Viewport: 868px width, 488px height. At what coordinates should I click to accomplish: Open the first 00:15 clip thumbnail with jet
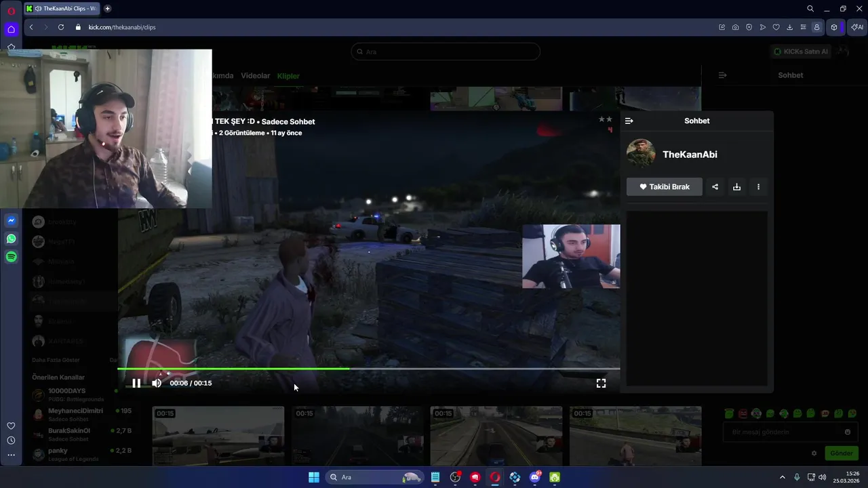[218, 436]
